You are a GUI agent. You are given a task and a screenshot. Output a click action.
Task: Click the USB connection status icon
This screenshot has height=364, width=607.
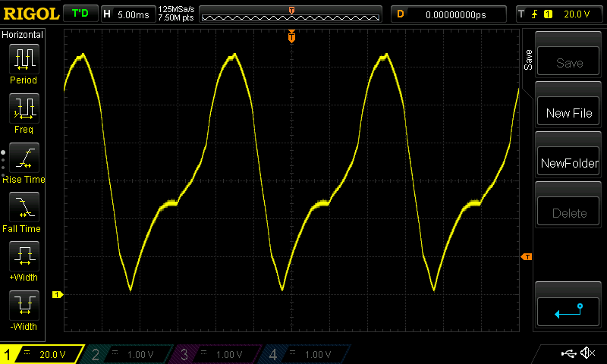point(568,353)
